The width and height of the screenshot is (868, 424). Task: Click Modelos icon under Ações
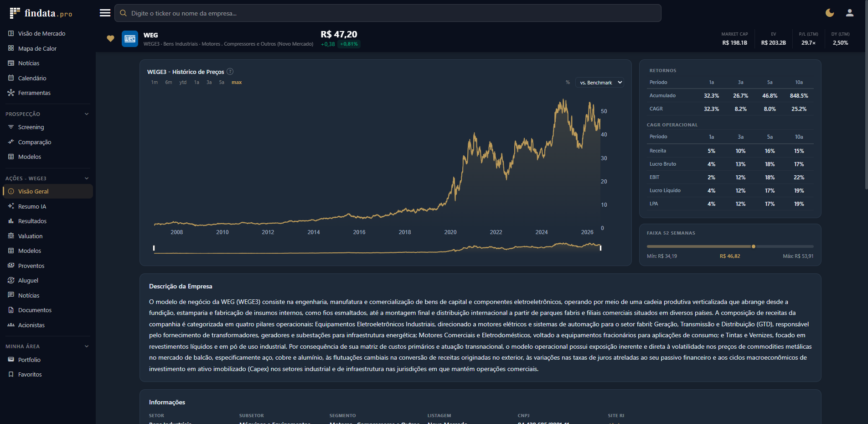11,251
